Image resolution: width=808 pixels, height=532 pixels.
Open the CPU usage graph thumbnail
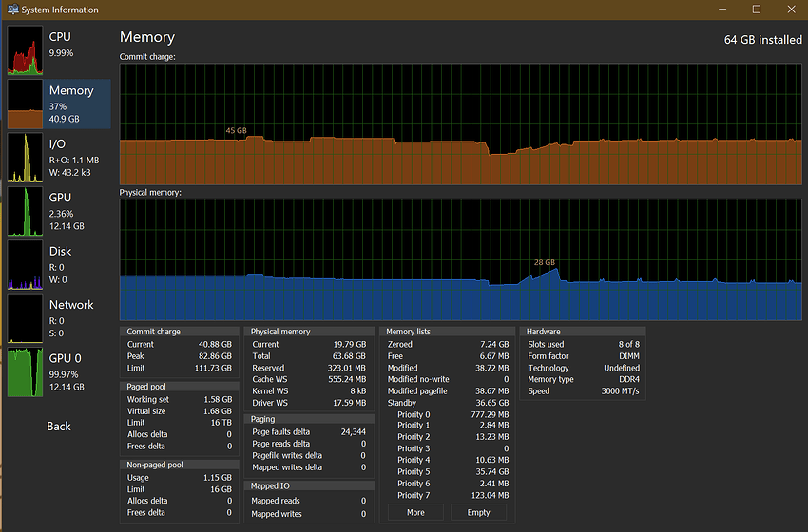(x=26, y=50)
